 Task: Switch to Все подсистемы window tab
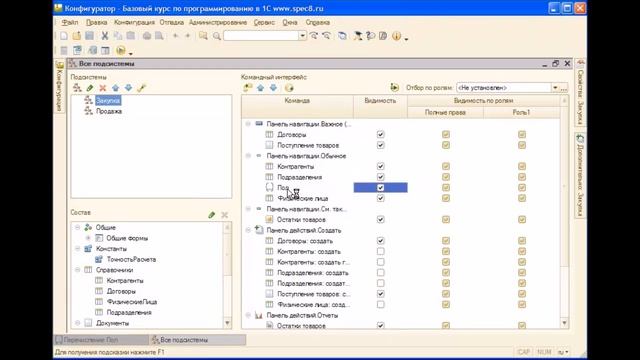pos(198,340)
